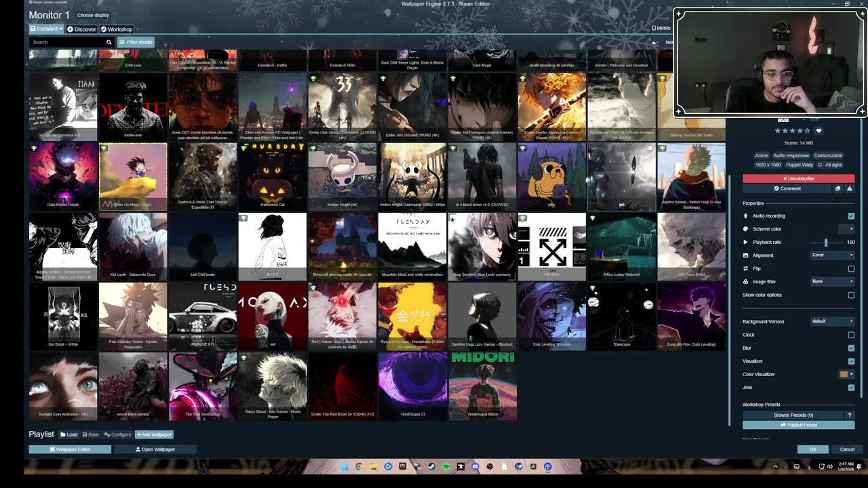The height and width of the screenshot is (488, 868).
Task: Open the Scheme color dropdown
Action: pos(847,229)
